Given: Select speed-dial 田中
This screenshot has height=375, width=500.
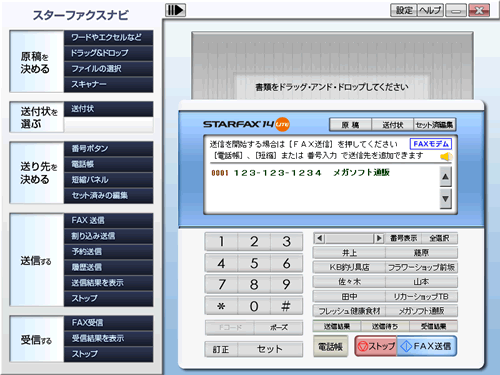Looking at the screenshot, I should [x=349, y=297].
